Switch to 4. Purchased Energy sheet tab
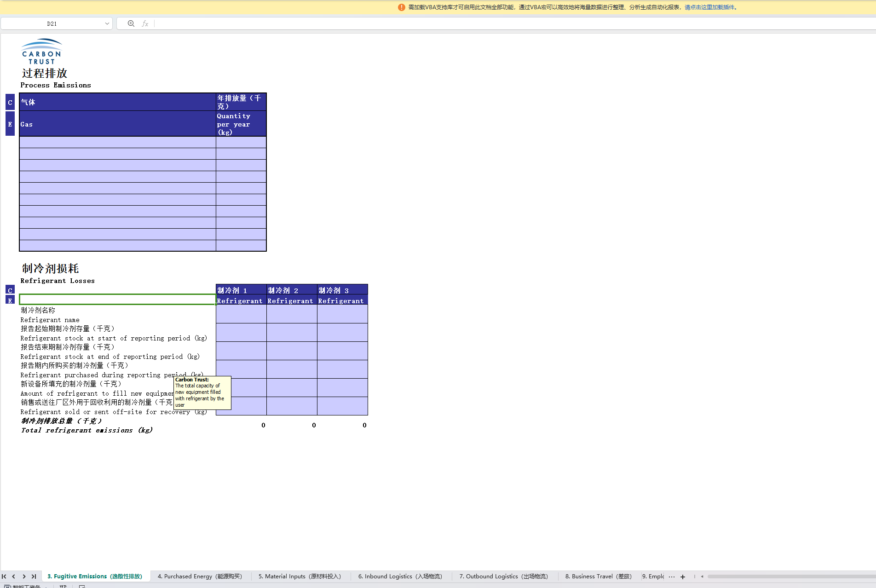 [200, 576]
